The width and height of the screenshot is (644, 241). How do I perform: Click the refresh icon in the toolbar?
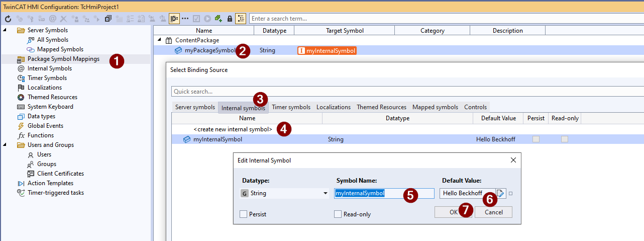(8, 19)
